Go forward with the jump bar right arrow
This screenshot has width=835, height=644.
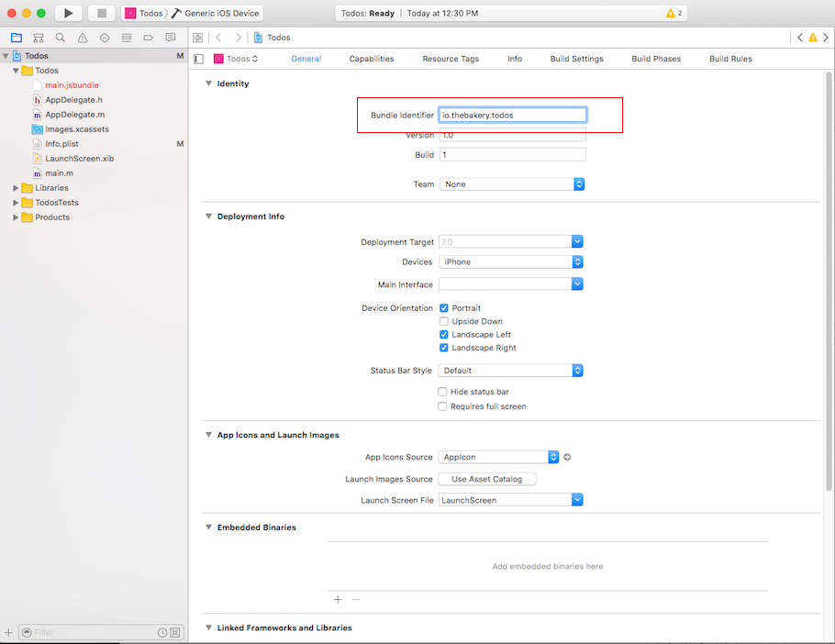238,38
